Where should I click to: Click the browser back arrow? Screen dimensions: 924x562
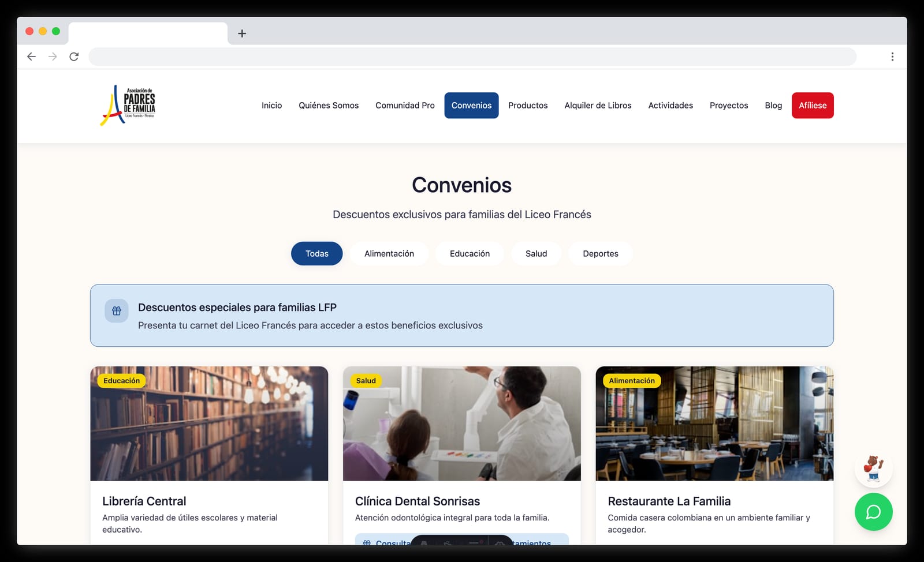click(x=31, y=56)
